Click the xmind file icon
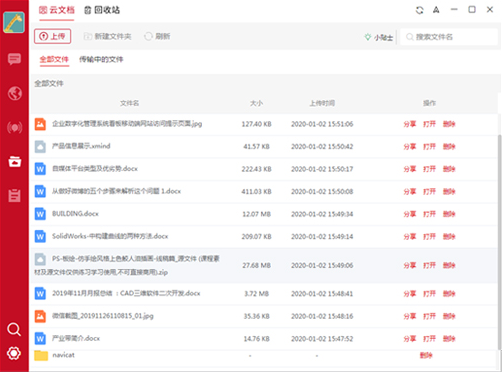Viewport: 502px width, 372px height. [40, 146]
